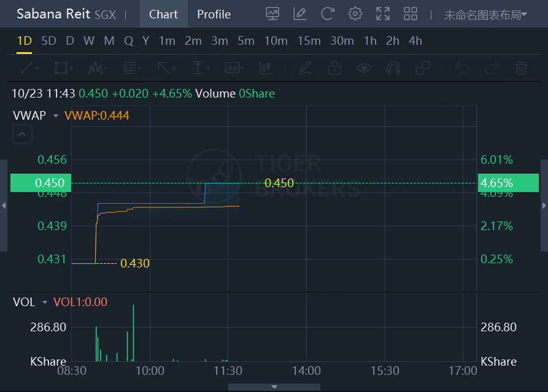
Task: Select the W weekly timeframe
Action: pos(89,41)
